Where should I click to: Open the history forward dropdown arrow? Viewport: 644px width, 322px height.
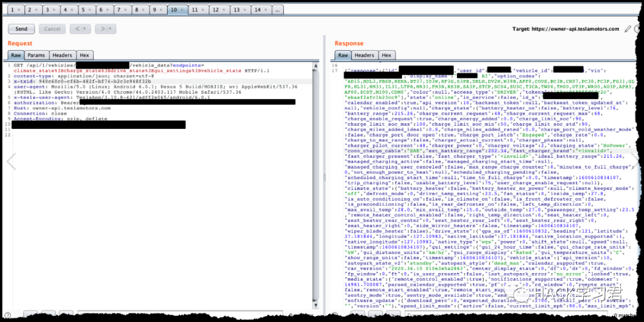click(112, 29)
